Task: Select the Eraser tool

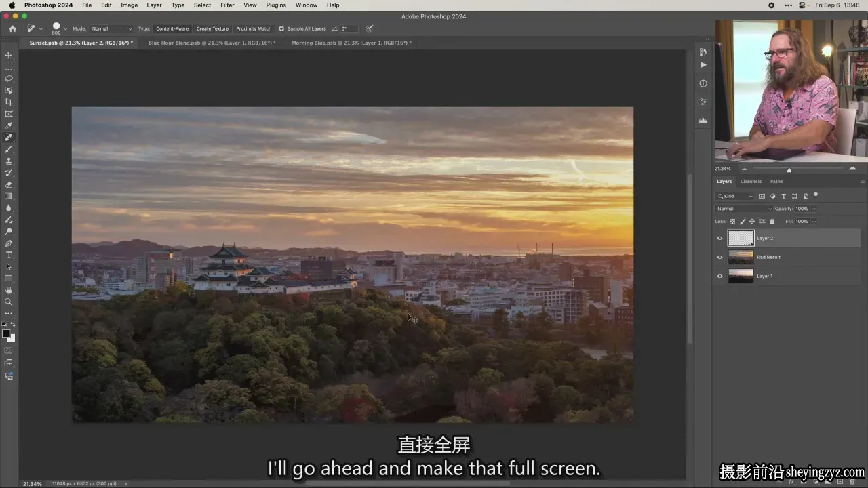Action: [x=9, y=184]
